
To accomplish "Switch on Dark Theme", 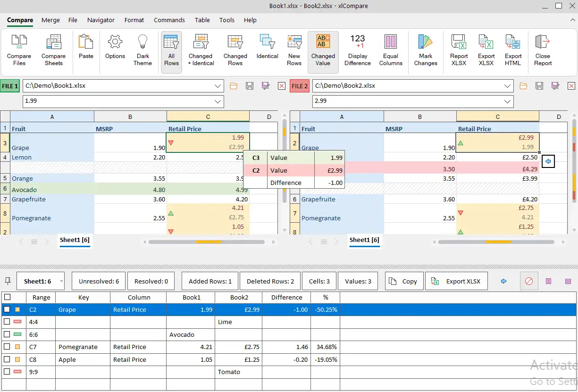I will [x=142, y=50].
